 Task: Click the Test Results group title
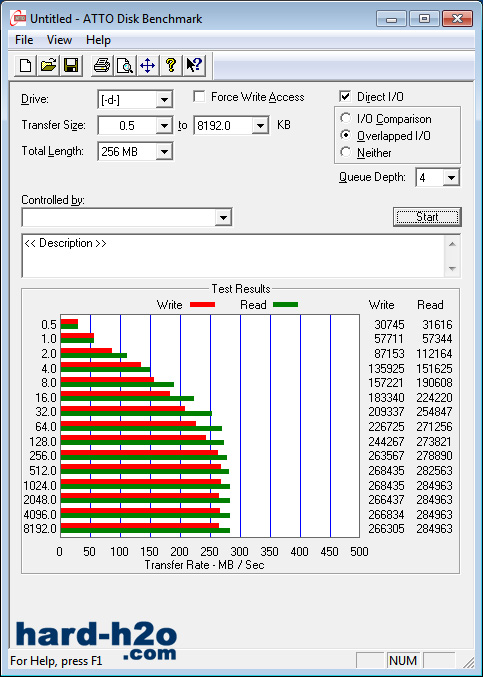point(241,289)
